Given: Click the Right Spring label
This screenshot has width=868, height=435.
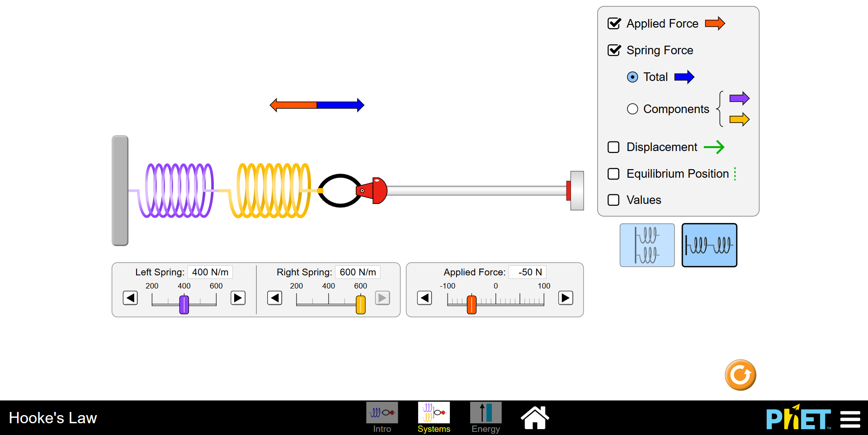Looking at the screenshot, I should 304,272.
